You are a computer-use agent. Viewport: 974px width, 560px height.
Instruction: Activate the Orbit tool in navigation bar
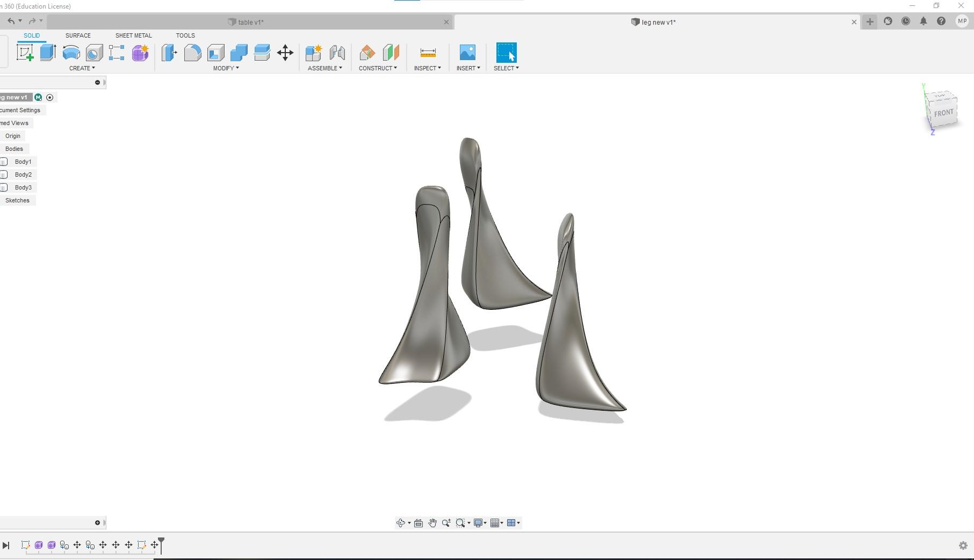401,522
